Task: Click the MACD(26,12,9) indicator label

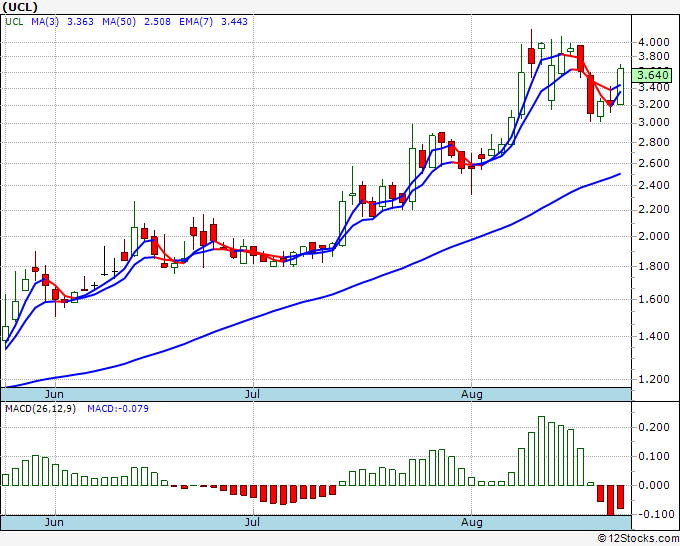Action: click(40, 409)
